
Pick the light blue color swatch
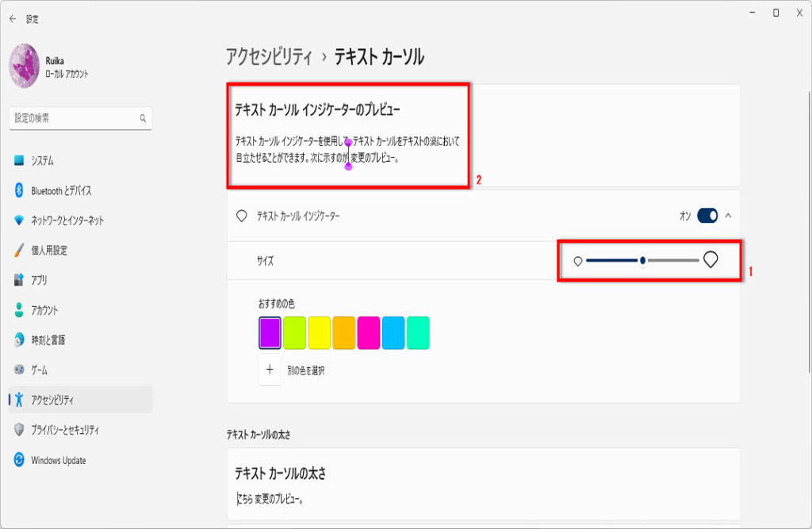tap(393, 332)
